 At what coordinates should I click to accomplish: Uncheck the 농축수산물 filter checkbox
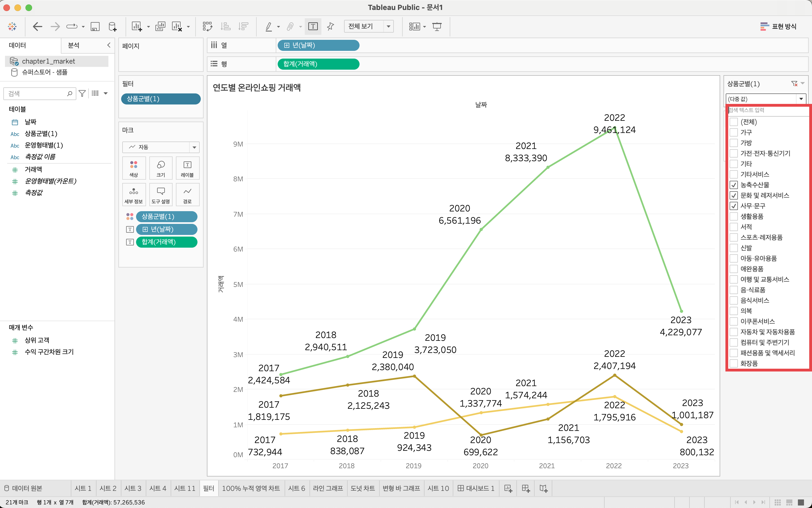(734, 185)
